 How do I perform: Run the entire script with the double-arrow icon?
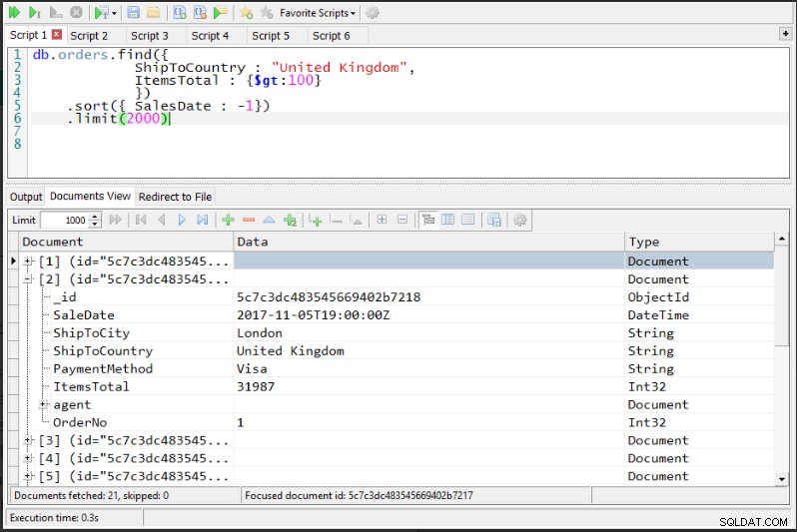click(14, 13)
